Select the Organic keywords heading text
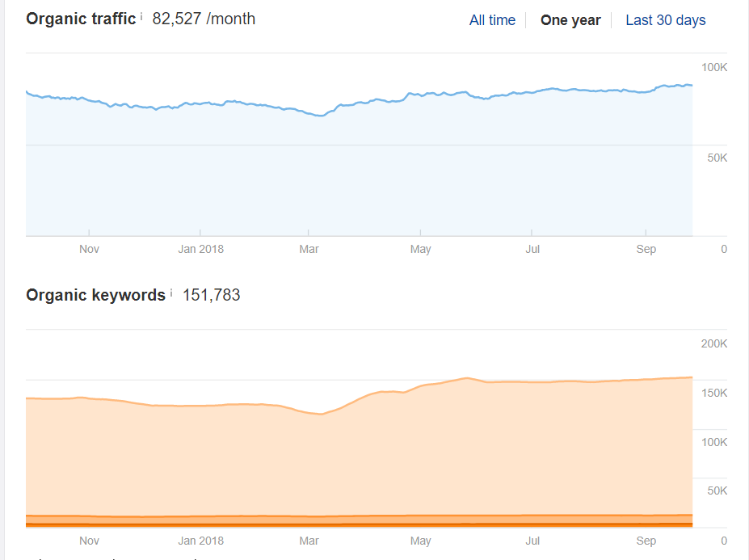749x560 pixels. [x=95, y=295]
